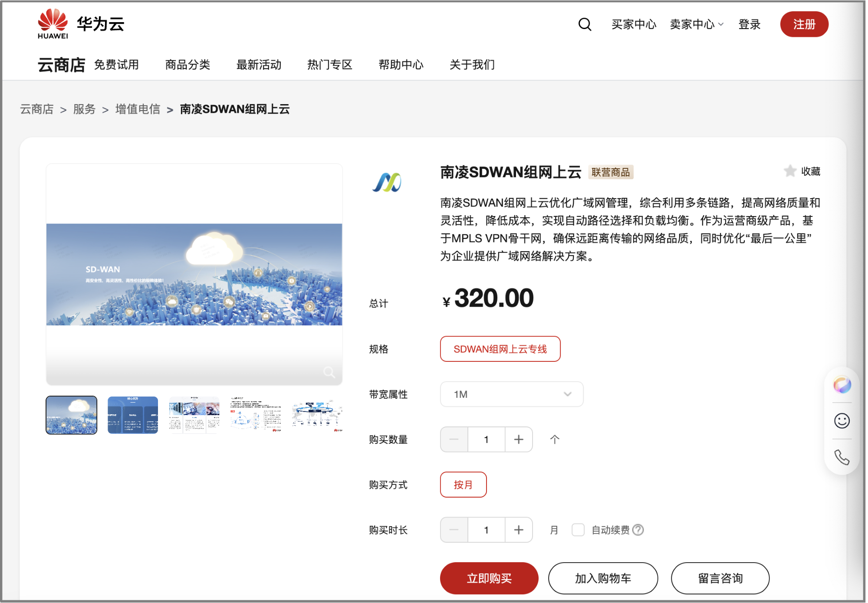Enable the 自动续费 checkbox

pos(578,530)
